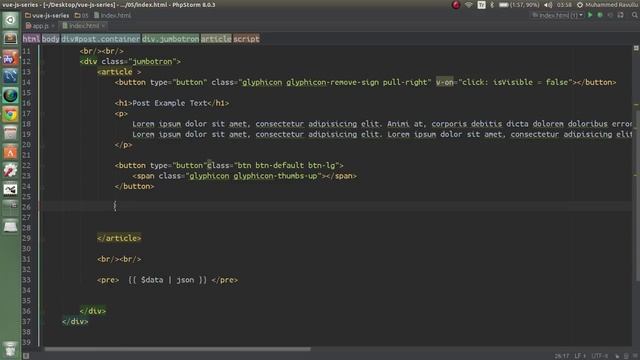Click the closing button tag on line 24
Screen dimensions: 640x360
(134, 187)
